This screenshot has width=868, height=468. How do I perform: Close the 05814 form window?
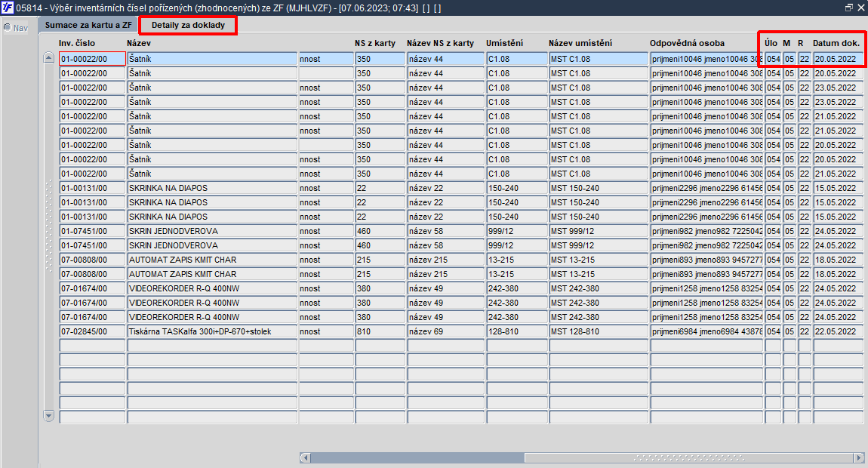click(x=860, y=8)
